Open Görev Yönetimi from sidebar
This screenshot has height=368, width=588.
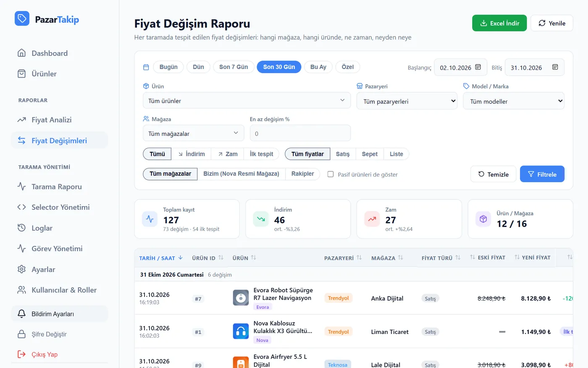(x=59, y=249)
